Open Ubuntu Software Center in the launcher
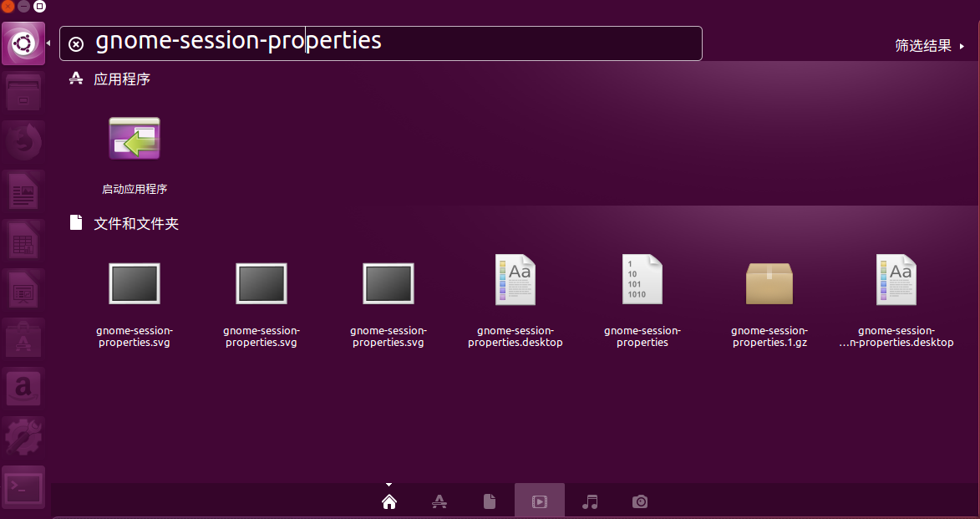This screenshot has width=980, height=519. point(23,339)
